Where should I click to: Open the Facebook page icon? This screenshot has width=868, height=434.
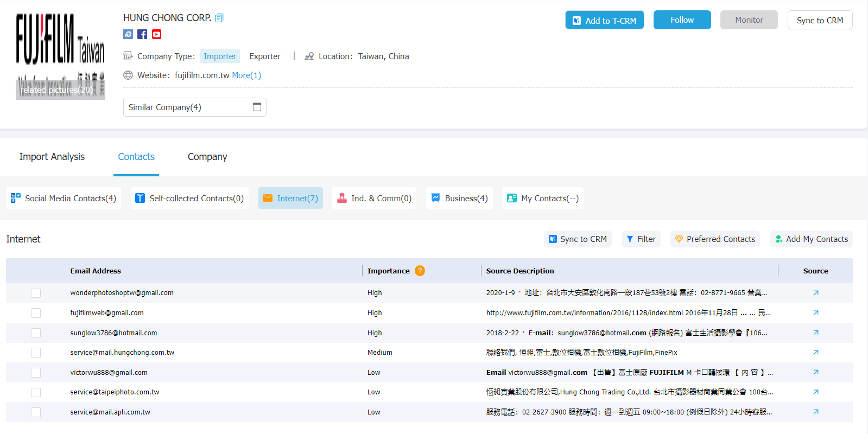[x=142, y=34]
